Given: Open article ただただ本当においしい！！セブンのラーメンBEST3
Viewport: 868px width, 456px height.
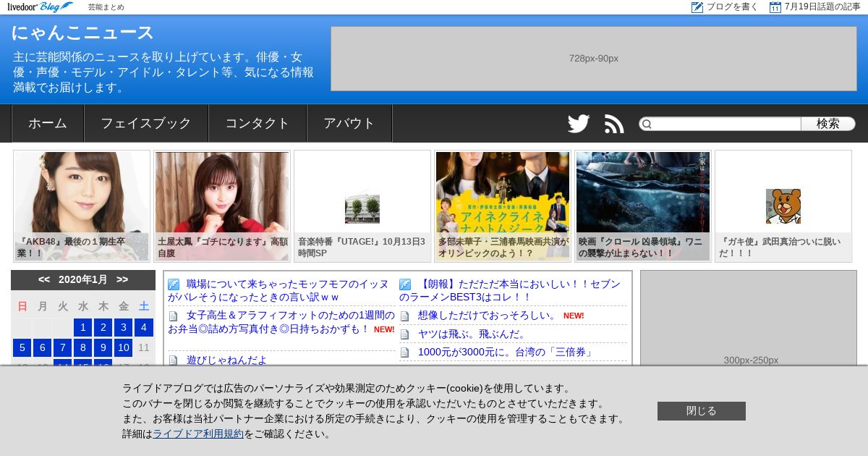Looking at the screenshot, I should 510,290.
